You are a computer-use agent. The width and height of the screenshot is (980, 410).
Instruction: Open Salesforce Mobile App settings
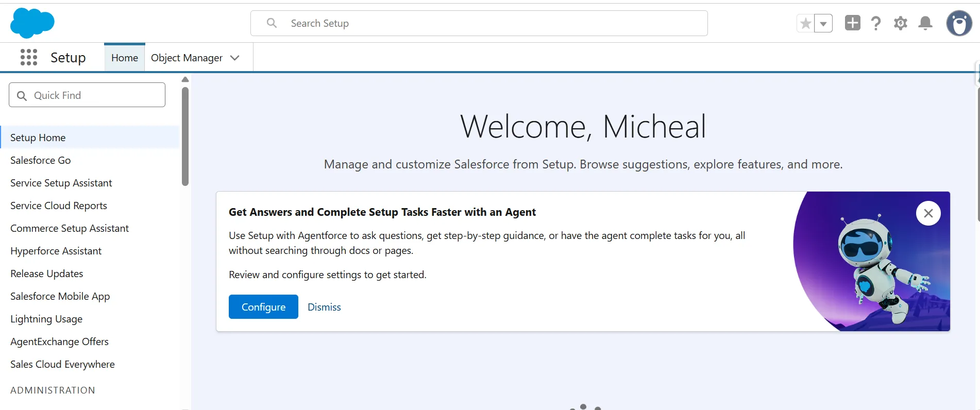(x=60, y=296)
